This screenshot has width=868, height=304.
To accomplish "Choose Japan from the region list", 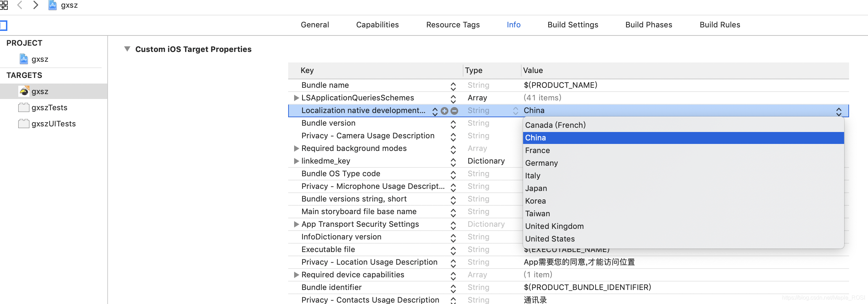I will coord(536,188).
